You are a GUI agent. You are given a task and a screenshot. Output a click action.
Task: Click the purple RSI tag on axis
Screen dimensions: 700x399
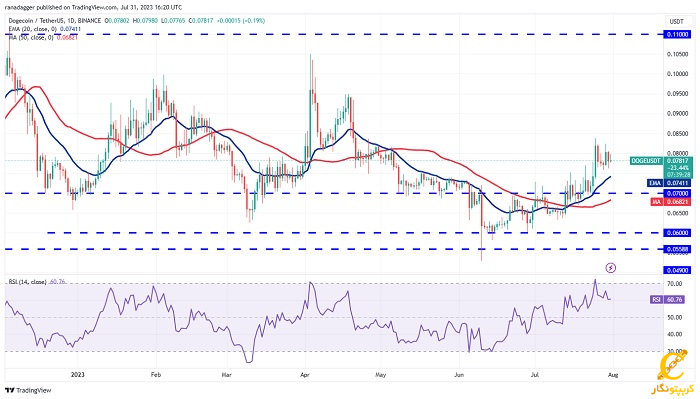coord(656,299)
